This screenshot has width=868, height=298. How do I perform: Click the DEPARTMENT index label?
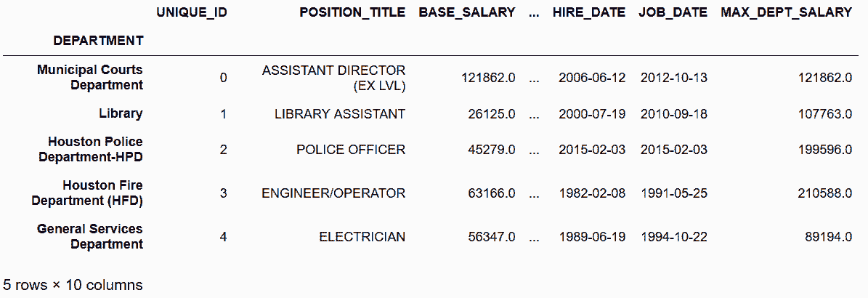(x=98, y=41)
